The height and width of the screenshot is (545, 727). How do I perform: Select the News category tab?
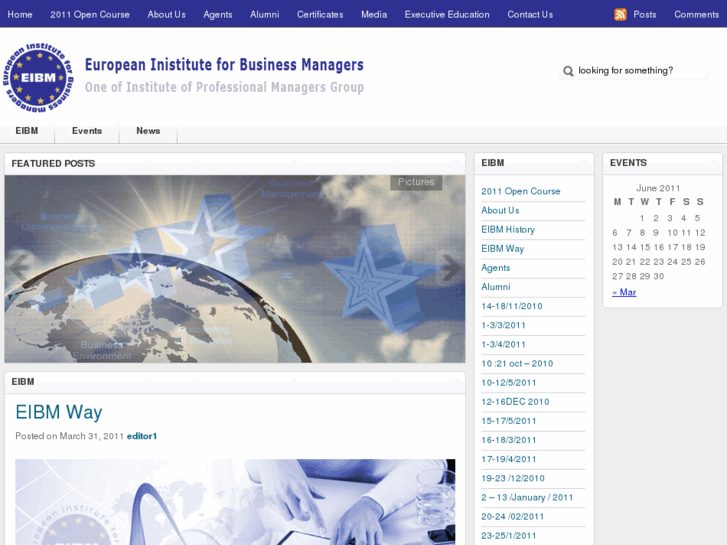pos(148,131)
